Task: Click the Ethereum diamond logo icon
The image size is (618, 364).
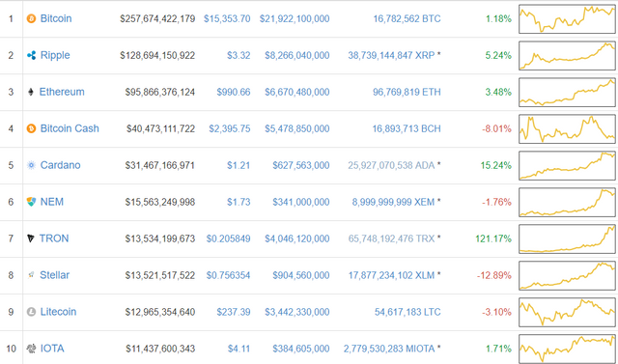Action: point(31,92)
